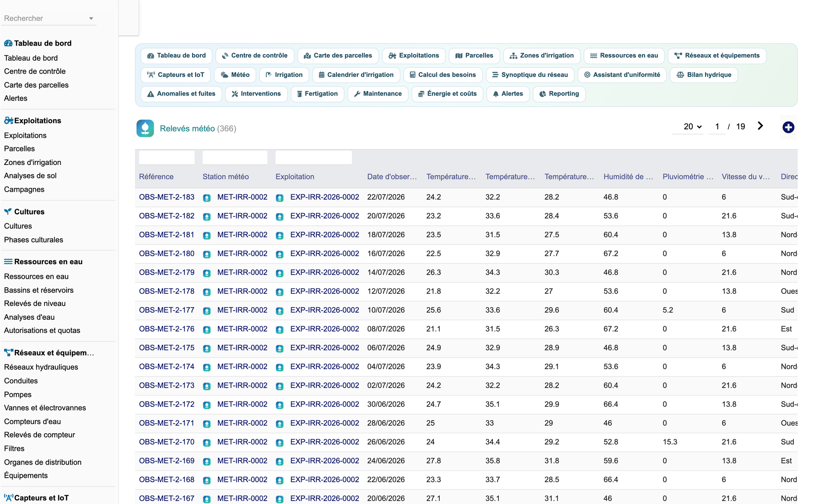
Task: Open Autorisations et quotas in sidebar
Action: [42, 330]
